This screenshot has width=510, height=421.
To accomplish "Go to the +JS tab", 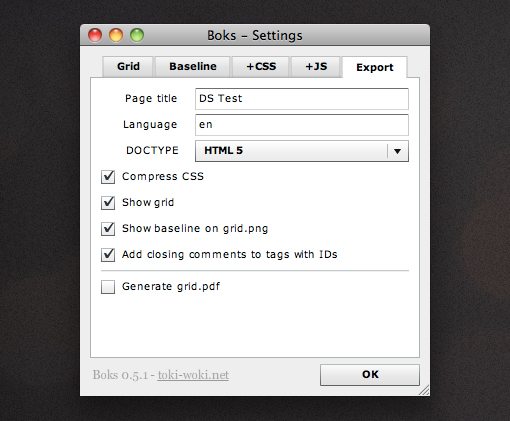I will click(x=316, y=67).
